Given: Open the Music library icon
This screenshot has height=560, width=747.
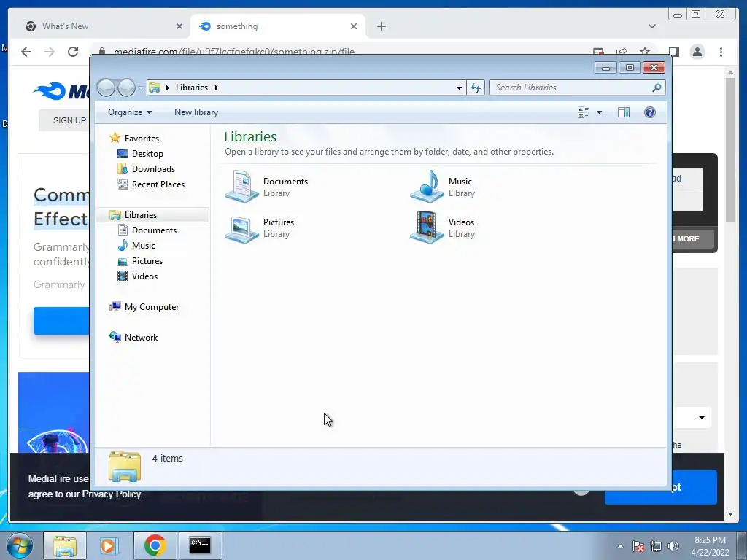Looking at the screenshot, I should coord(427,187).
